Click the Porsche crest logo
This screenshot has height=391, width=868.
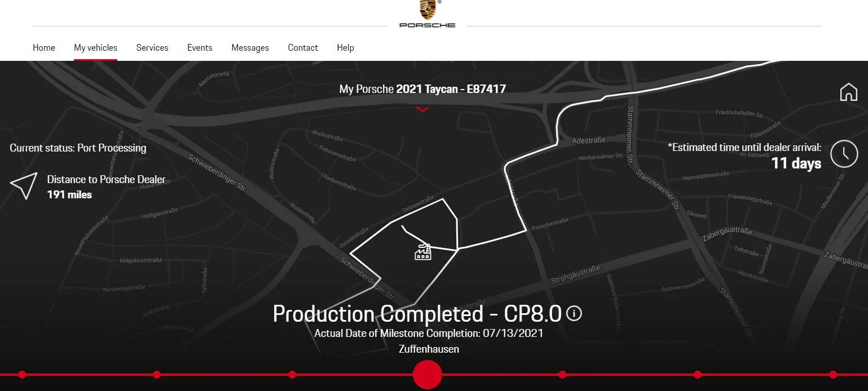428,10
